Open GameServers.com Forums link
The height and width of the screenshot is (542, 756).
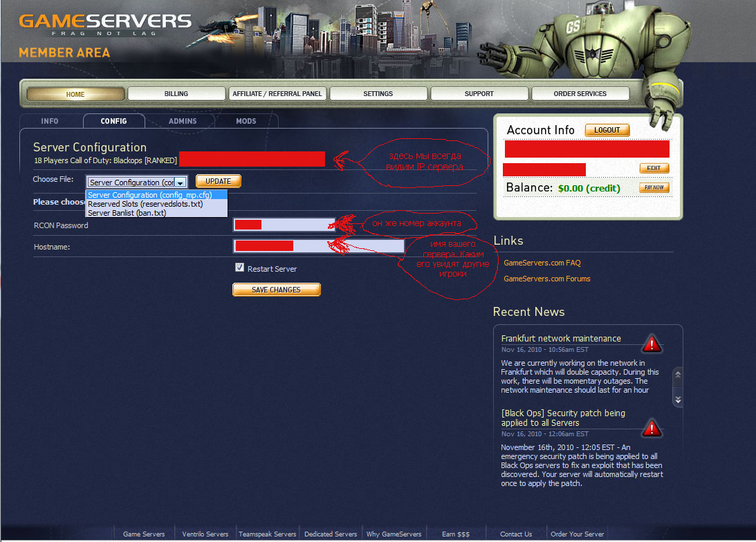point(546,279)
